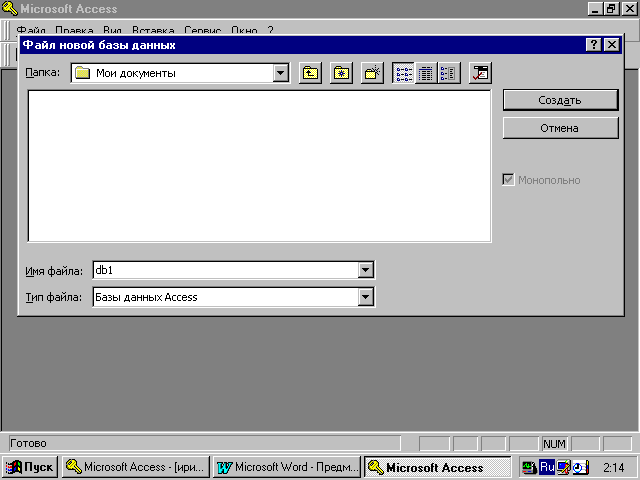
Task: Open the Окно menu
Action: tap(244, 30)
